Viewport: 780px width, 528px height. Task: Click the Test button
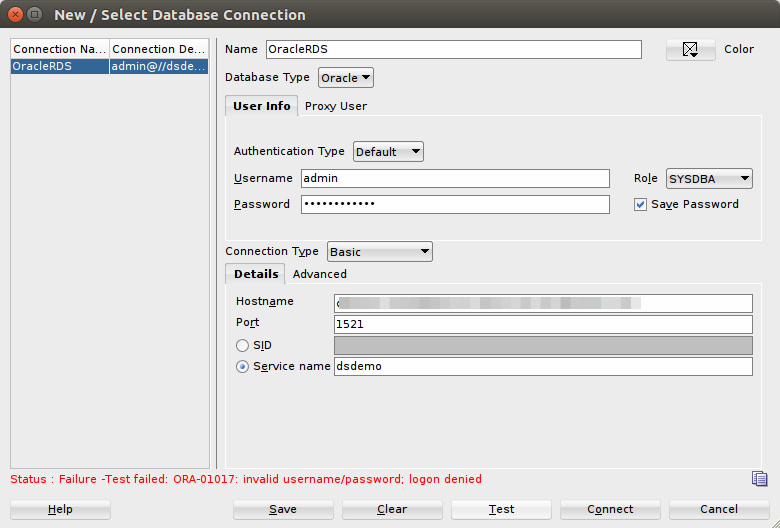click(x=501, y=509)
